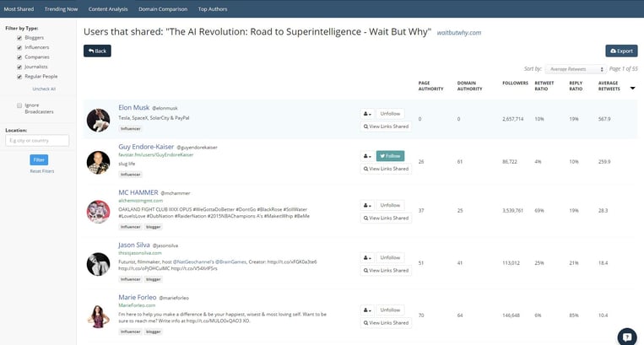
Task: Unfollow MC HAMMER
Action: click(390, 205)
